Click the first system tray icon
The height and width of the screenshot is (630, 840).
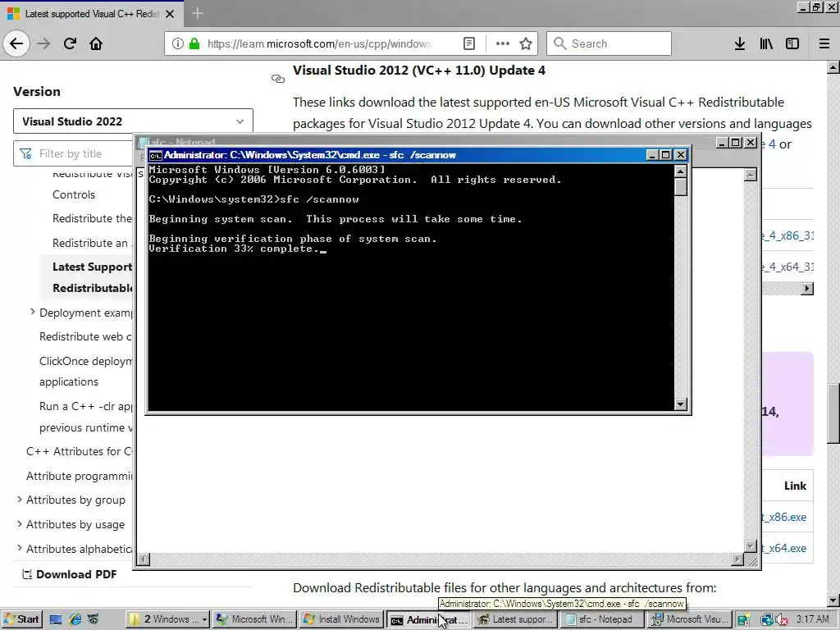(x=744, y=620)
